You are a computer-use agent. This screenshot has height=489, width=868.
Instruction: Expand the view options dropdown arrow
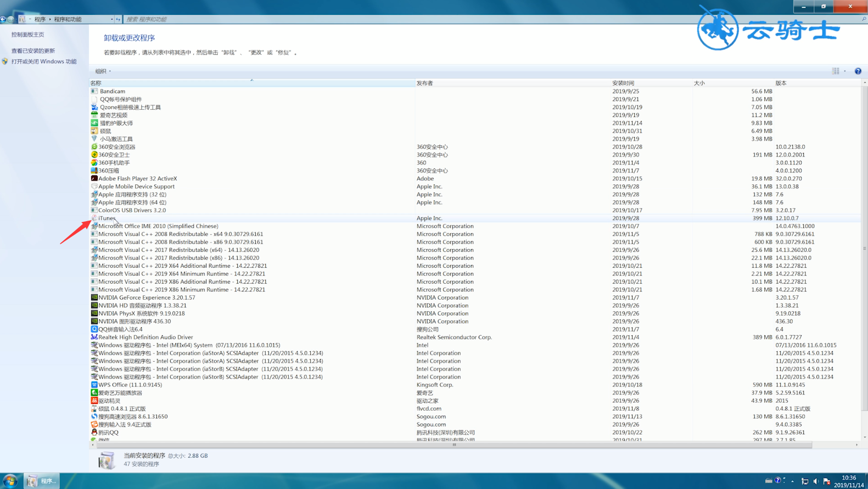pyautogui.click(x=845, y=71)
